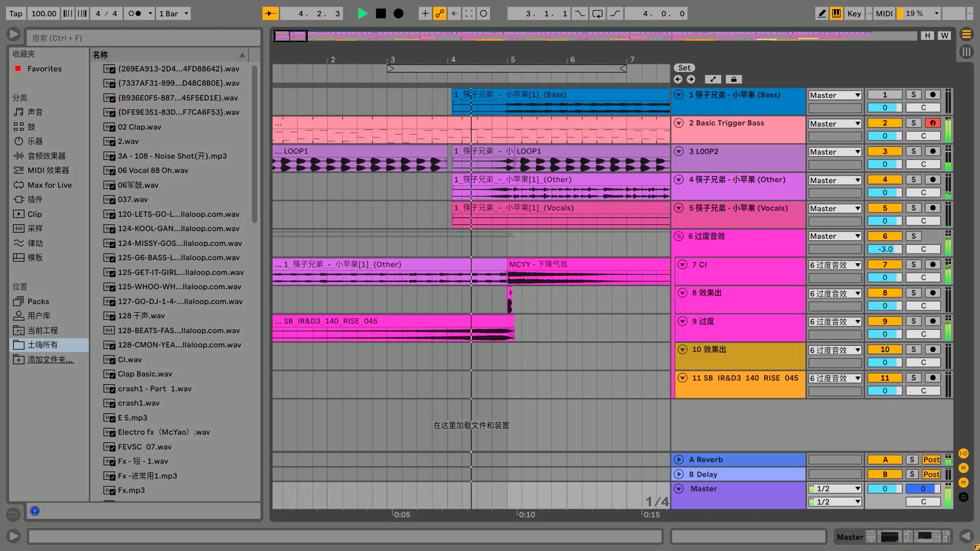Open the Packs location in browser
980x551 pixels.
(x=38, y=302)
